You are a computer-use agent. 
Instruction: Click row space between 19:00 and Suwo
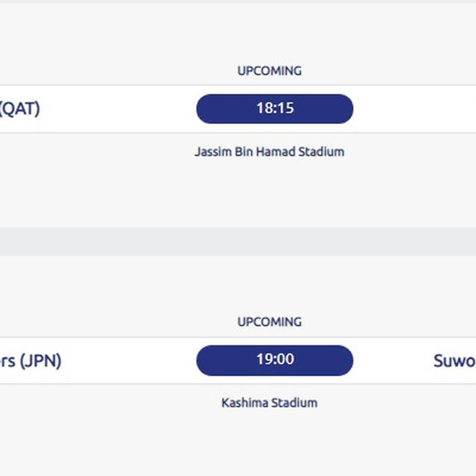pyautogui.click(x=393, y=360)
